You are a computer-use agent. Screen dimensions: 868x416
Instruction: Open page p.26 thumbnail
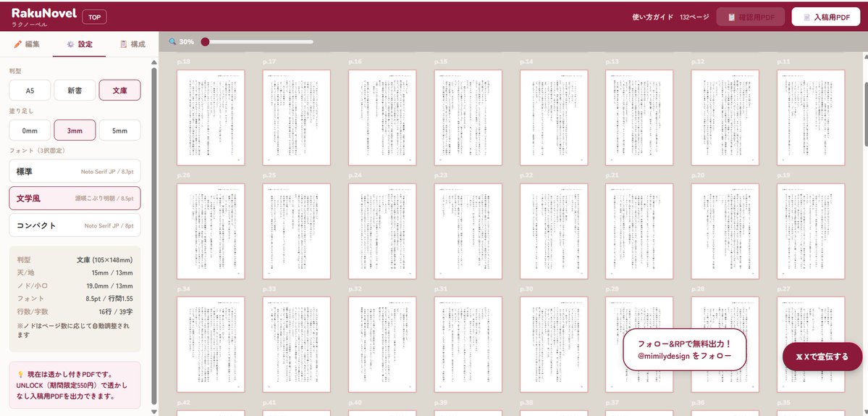click(x=211, y=231)
